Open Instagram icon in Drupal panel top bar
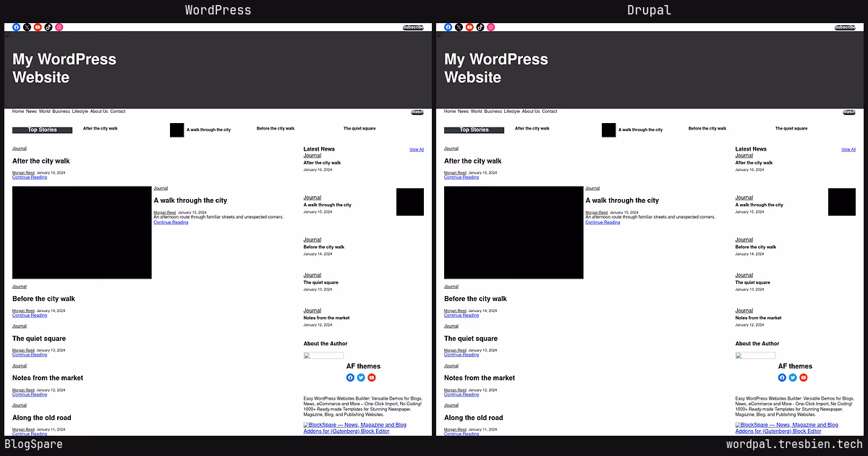The width and height of the screenshot is (868, 456). [x=491, y=28]
